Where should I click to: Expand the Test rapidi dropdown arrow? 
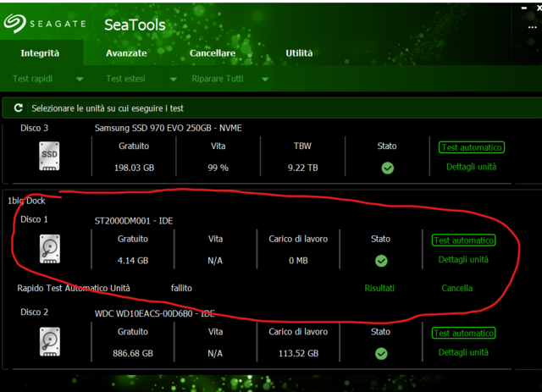[80, 79]
